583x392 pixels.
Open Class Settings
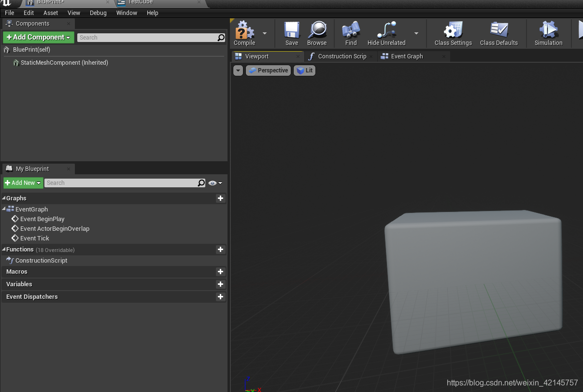[453, 33]
